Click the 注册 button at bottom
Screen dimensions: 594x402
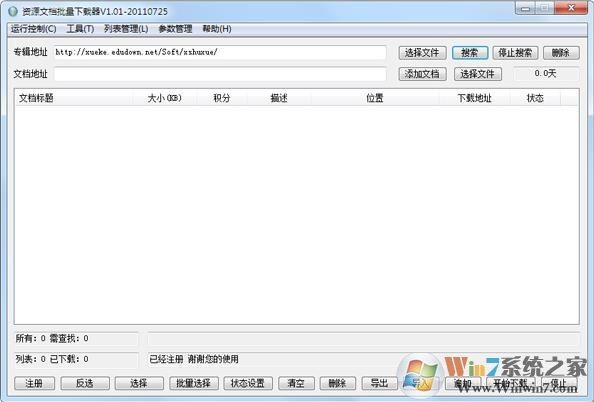point(34,383)
